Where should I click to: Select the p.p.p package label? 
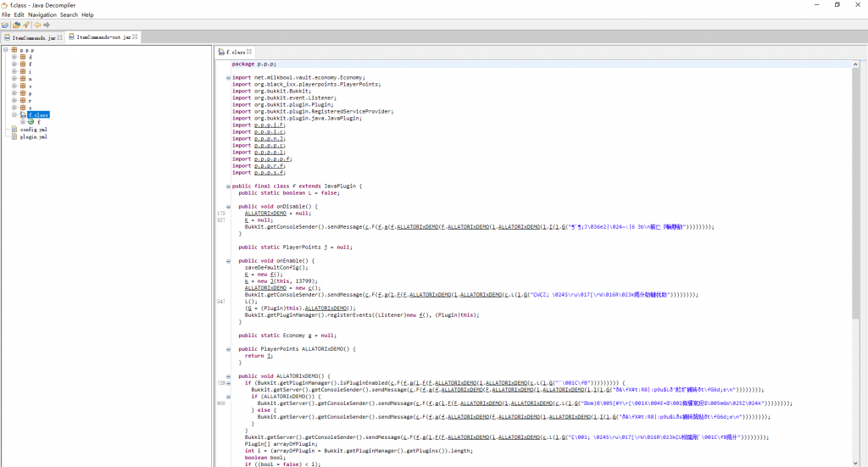(x=27, y=50)
